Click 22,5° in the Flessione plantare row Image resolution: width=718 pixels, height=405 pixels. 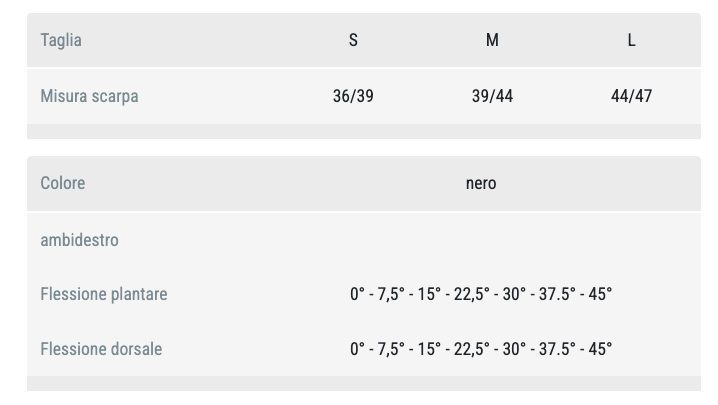[472, 295]
